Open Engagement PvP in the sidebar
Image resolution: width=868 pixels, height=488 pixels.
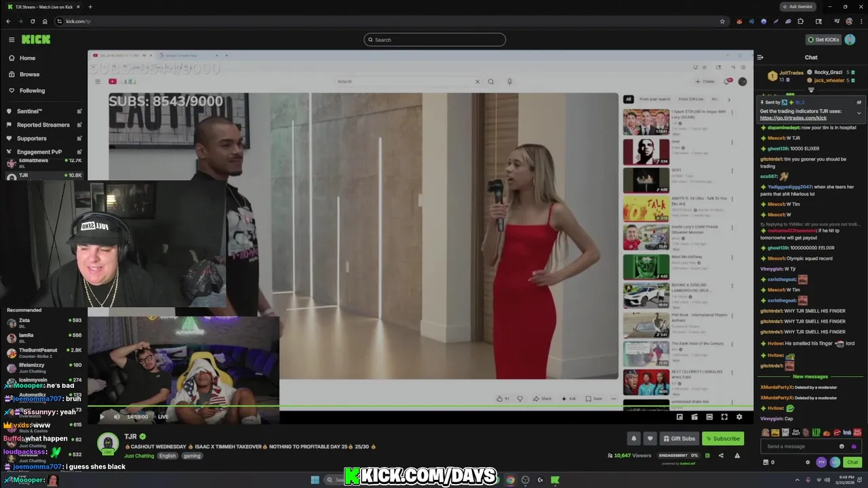coord(39,152)
